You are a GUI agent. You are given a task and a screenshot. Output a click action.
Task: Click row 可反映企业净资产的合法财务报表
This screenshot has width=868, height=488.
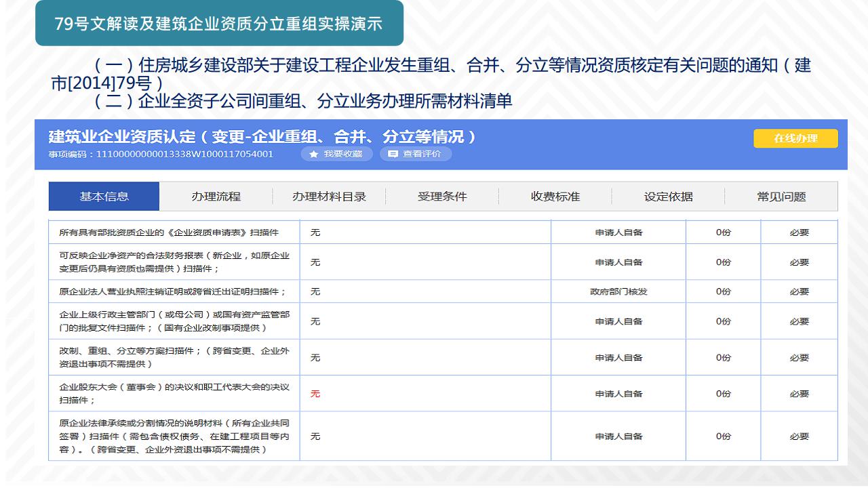pos(443,262)
